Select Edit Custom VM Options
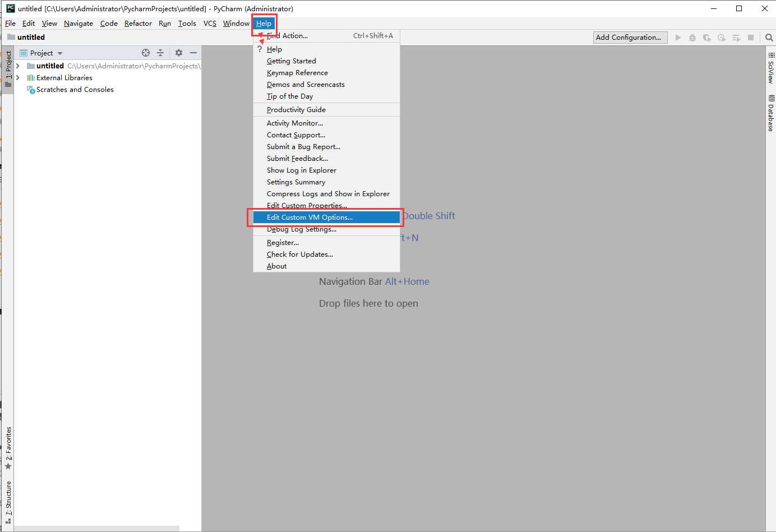 [x=326, y=218]
